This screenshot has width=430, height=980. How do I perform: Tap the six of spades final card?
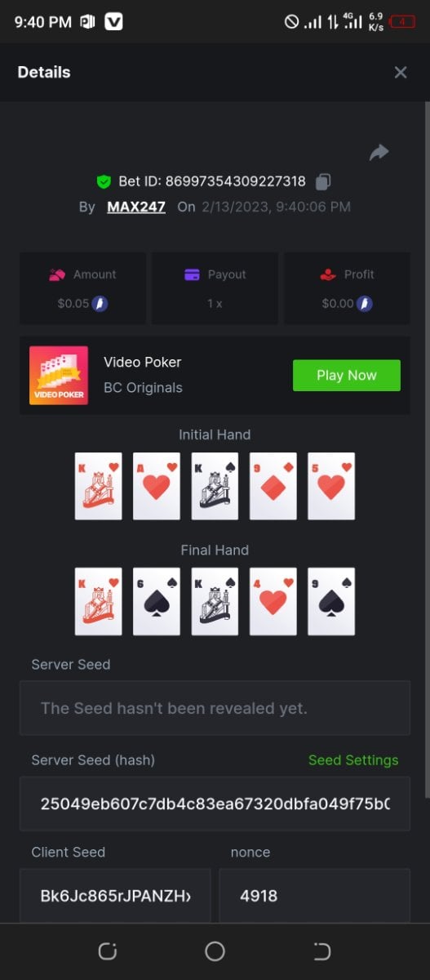(x=157, y=601)
